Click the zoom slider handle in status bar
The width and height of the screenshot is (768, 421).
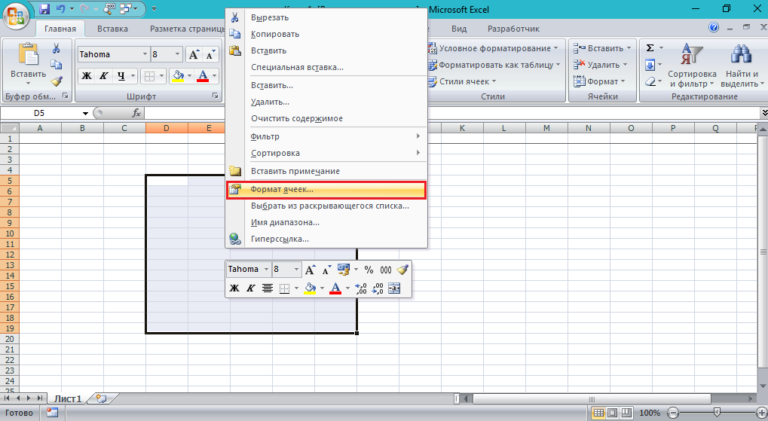coord(717,413)
